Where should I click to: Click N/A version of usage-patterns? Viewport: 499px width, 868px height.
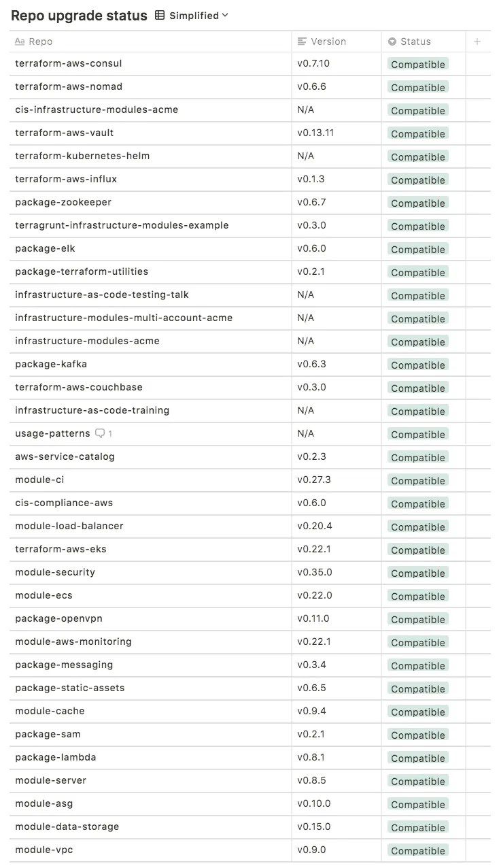(x=306, y=433)
